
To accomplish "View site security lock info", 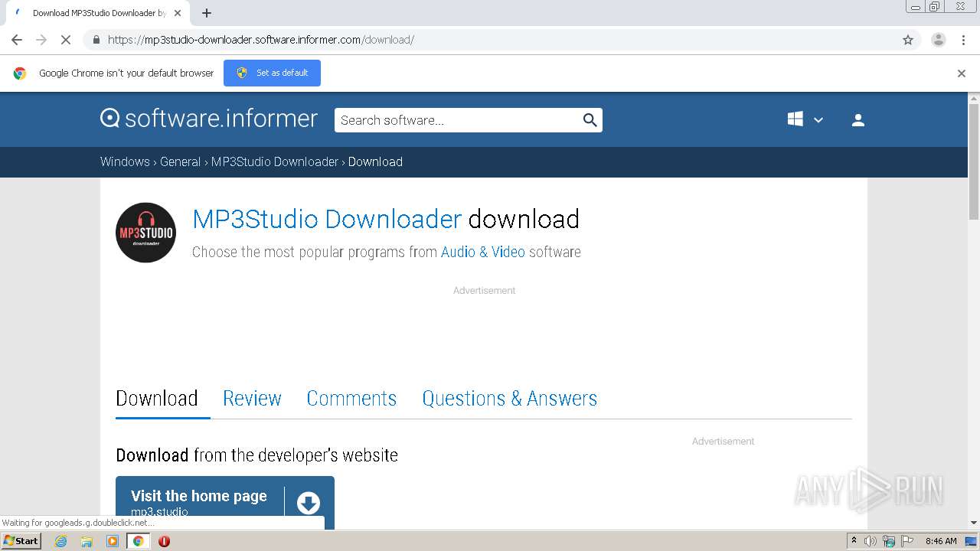I will 96,40.
